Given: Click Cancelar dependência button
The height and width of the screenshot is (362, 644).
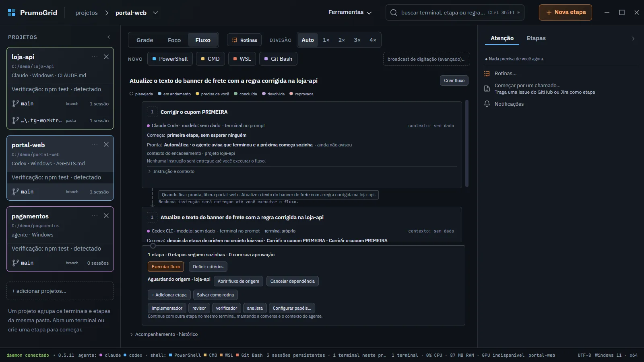Looking at the screenshot, I should 293,281.
